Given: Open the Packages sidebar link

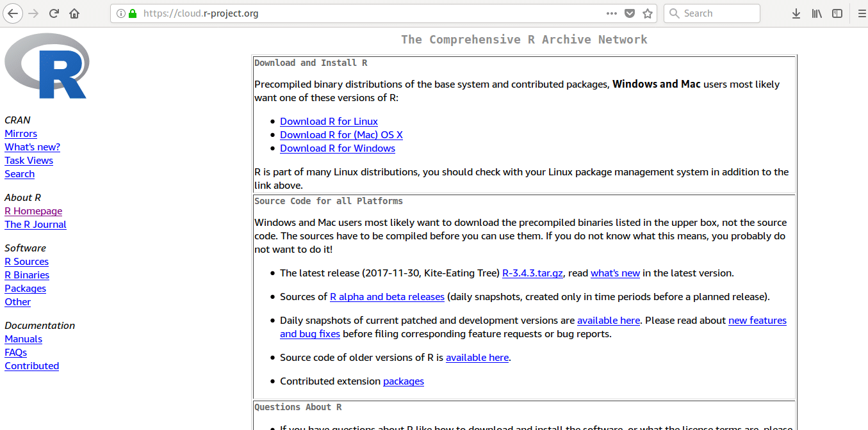Looking at the screenshot, I should [25, 289].
